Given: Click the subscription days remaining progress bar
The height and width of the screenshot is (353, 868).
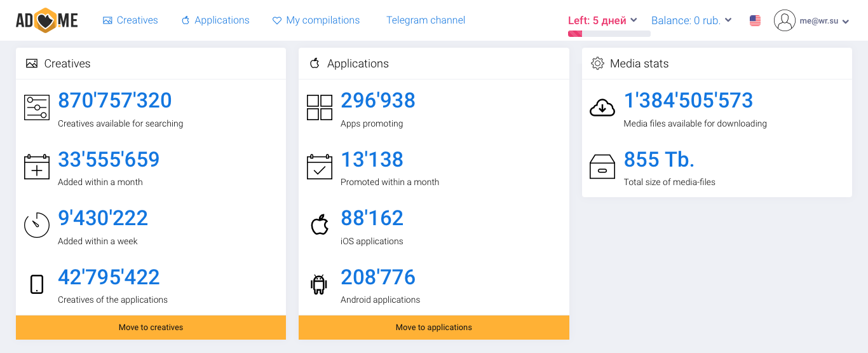Looking at the screenshot, I should (x=609, y=34).
